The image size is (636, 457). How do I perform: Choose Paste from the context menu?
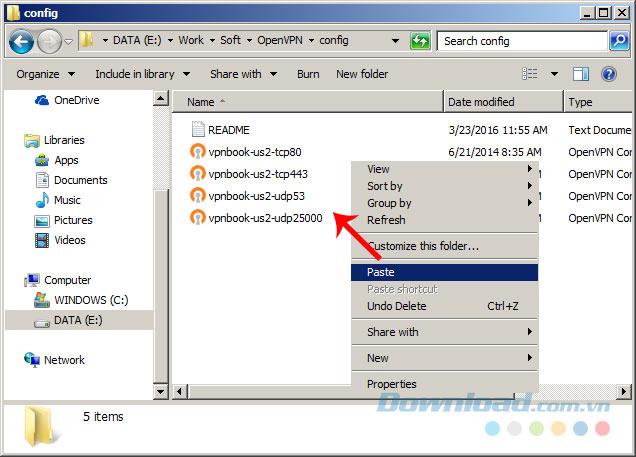(381, 272)
